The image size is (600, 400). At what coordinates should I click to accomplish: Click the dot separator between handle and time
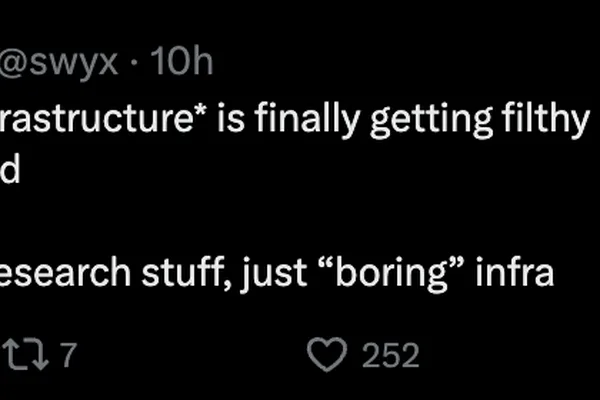coord(134,63)
